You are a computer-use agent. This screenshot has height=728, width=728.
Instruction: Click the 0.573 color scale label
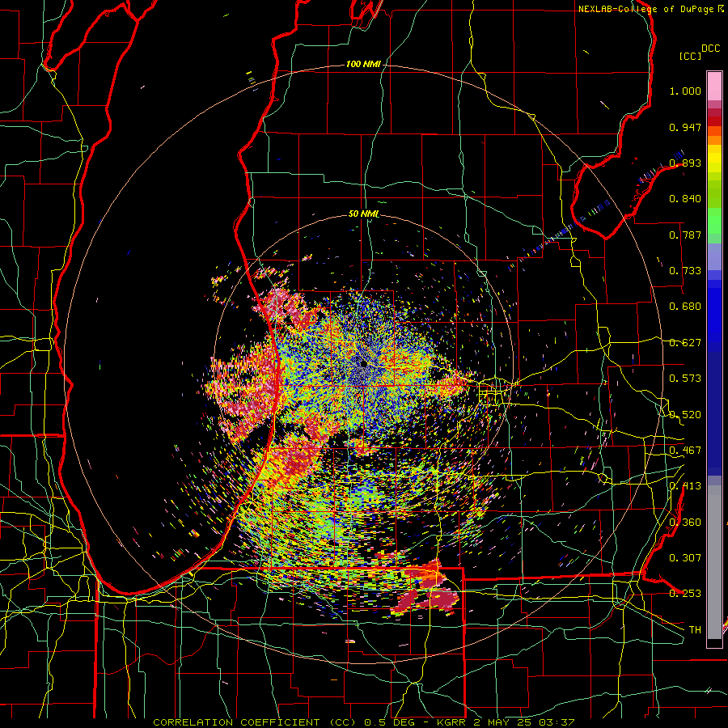(x=685, y=379)
